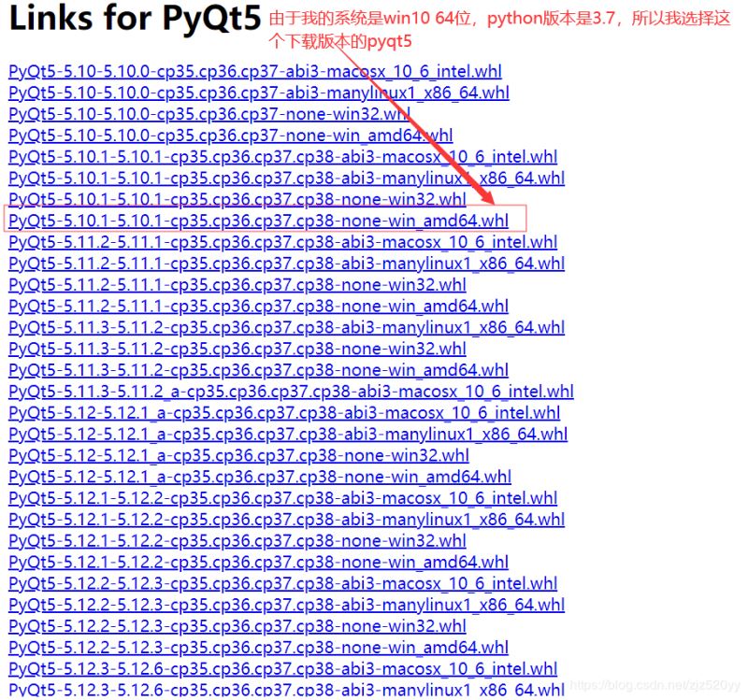The image size is (748, 700).
Task: Download PyQt5-5.12.1-5.12.2 none-win_amd64.whl
Action: coord(259,563)
